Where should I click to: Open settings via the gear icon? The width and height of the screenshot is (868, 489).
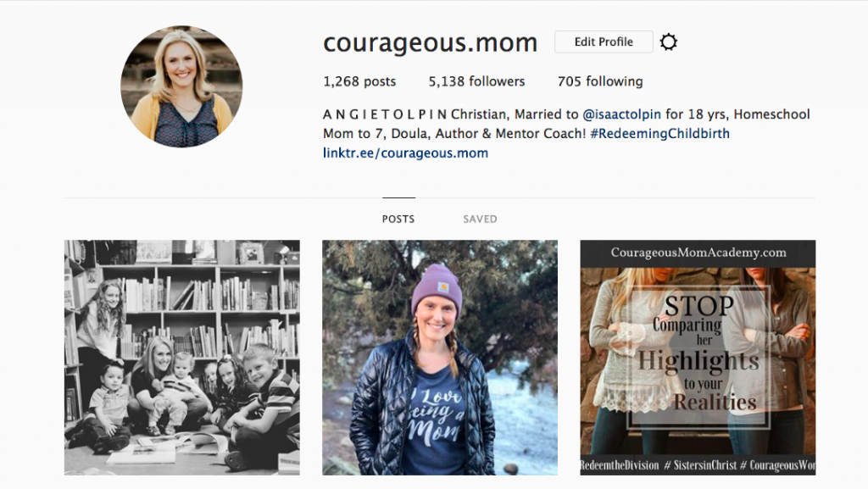669,42
